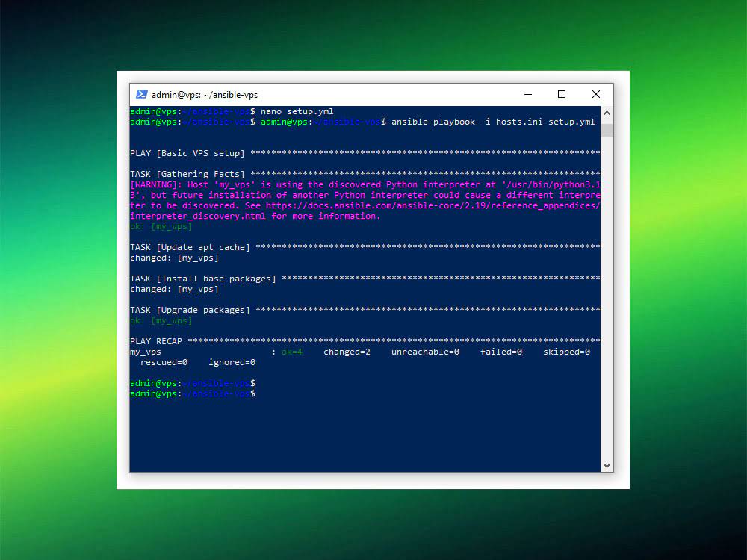The height and width of the screenshot is (560, 747).
Task: Click the nano setup.yml command line
Action: [x=288, y=111]
